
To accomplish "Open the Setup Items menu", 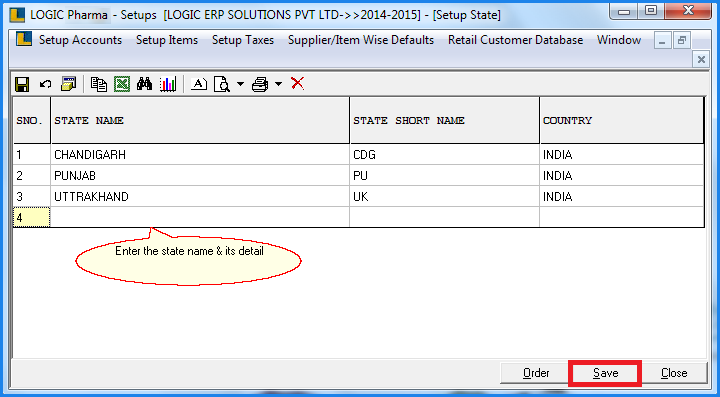I will (167, 40).
